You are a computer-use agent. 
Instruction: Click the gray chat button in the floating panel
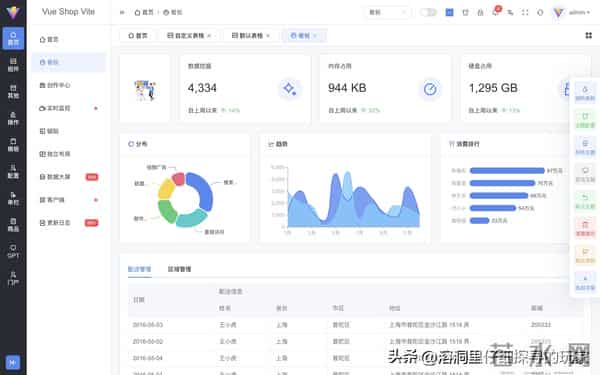pos(585,173)
